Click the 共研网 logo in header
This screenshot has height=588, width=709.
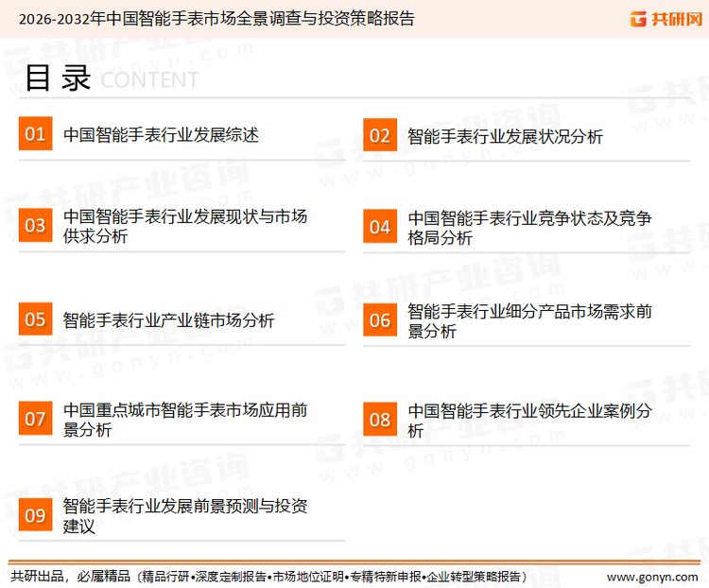click(666, 19)
